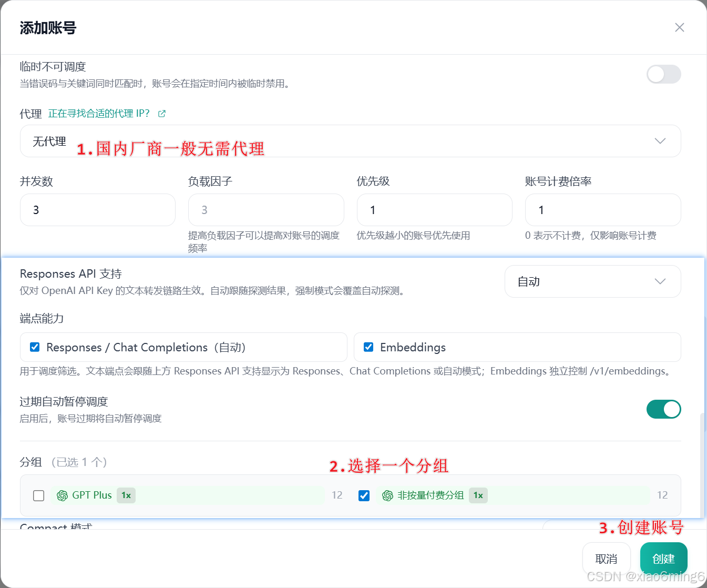Screen dimensions: 707x588
Task: Open the external link icon beside proxy IP
Action: 162,114
